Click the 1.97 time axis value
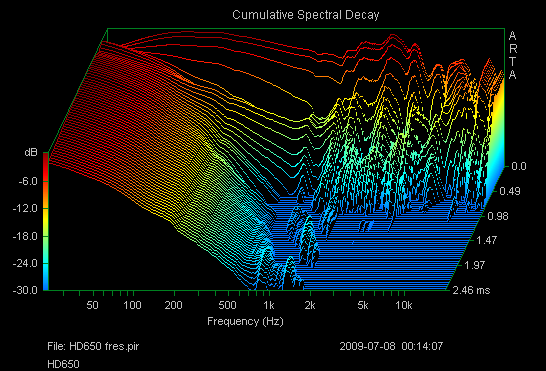546x371 pixels. [475, 265]
